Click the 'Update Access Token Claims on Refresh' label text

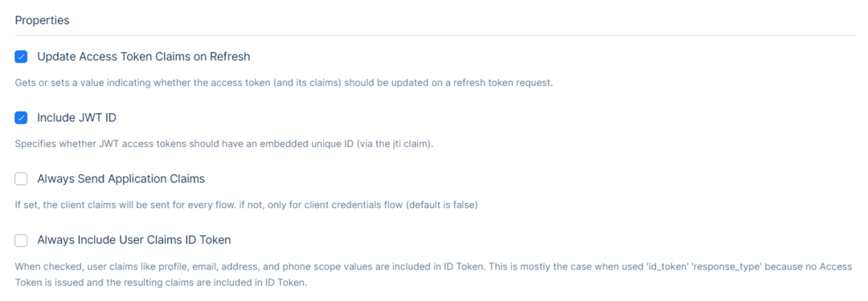[x=143, y=56]
